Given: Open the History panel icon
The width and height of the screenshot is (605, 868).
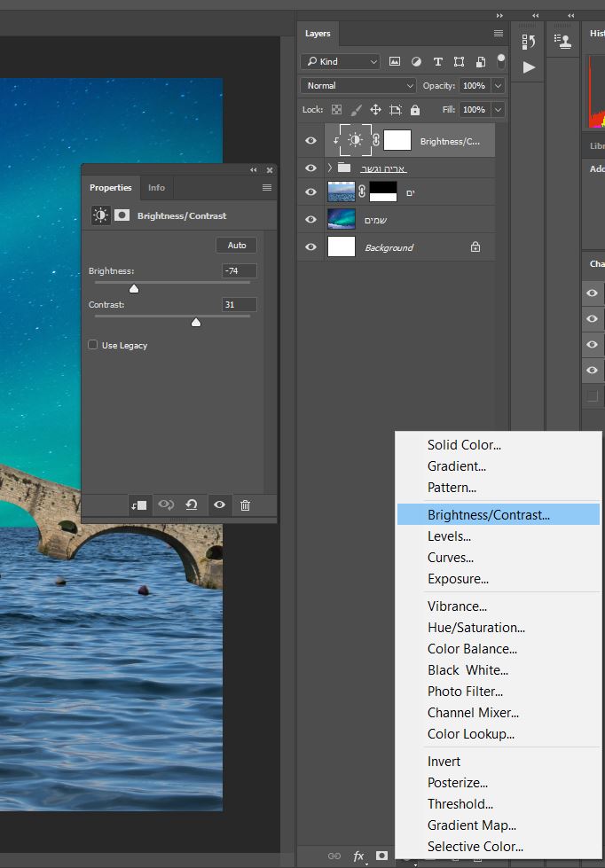Looking at the screenshot, I should 529,41.
